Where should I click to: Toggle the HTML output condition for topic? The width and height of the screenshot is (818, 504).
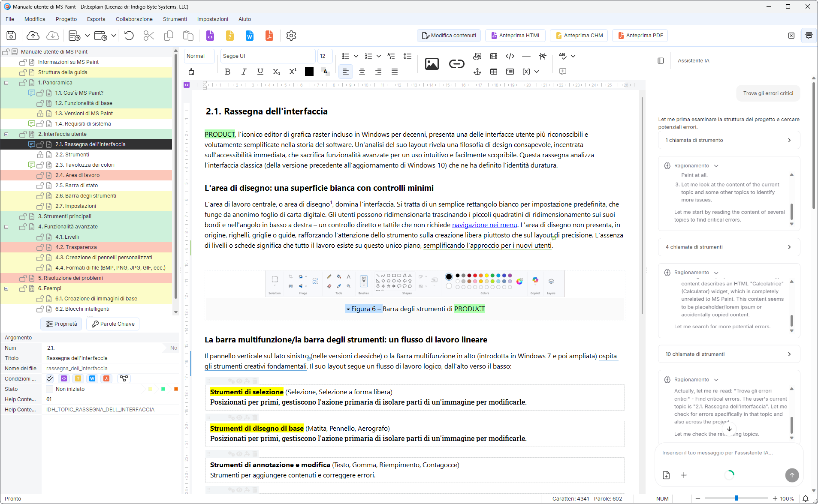(x=64, y=378)
